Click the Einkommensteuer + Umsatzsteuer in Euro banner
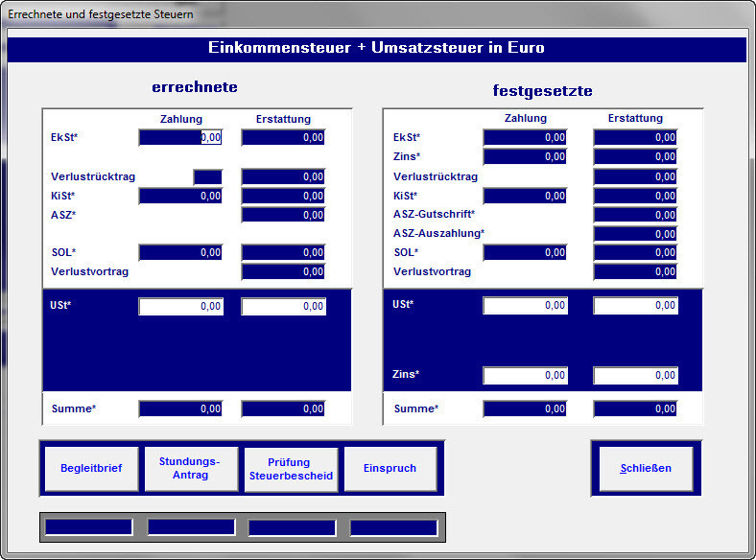The width and height of the screenshot is (756, 560). pos(376,48)
